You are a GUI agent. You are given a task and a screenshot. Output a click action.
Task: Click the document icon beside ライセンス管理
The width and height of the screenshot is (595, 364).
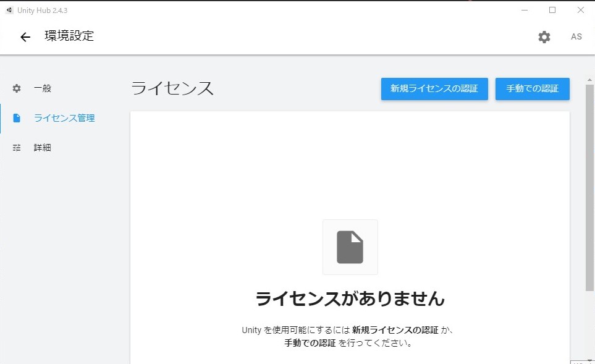pyautogui.click(x=16, y=117)
